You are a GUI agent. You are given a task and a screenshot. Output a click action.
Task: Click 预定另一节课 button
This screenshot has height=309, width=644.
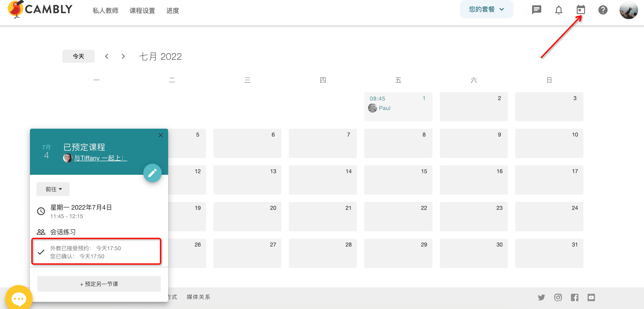pos(99,284)
